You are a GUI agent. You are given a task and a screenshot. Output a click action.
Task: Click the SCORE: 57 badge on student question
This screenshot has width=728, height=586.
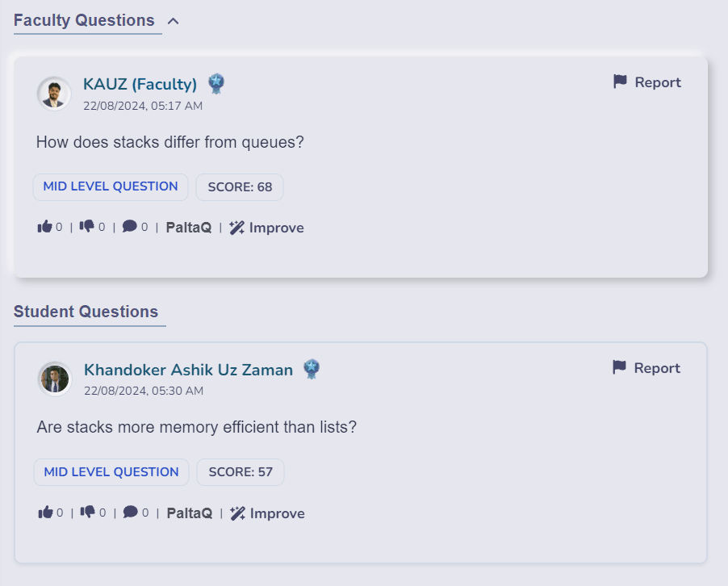point(240,471)
